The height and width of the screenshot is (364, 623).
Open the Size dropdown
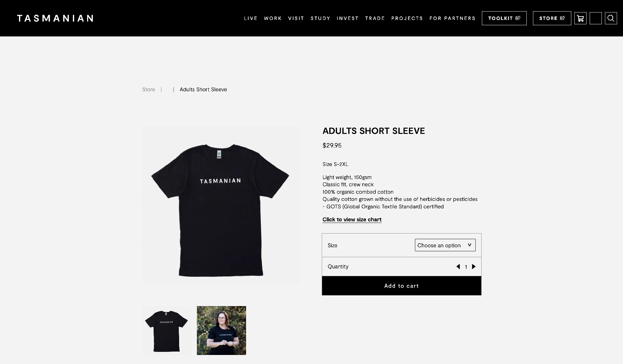click(x=445, y=245)
